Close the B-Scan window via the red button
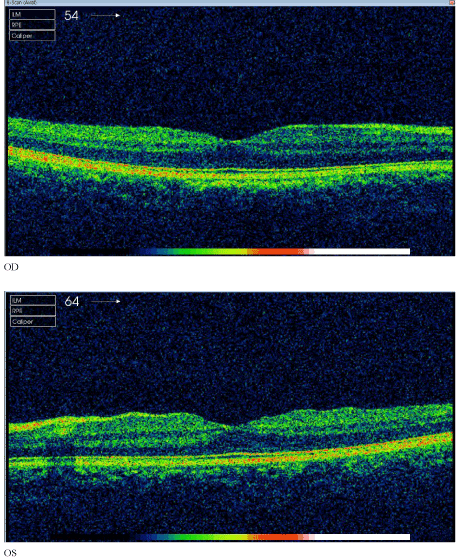461x559 pixels. point(452,2)
